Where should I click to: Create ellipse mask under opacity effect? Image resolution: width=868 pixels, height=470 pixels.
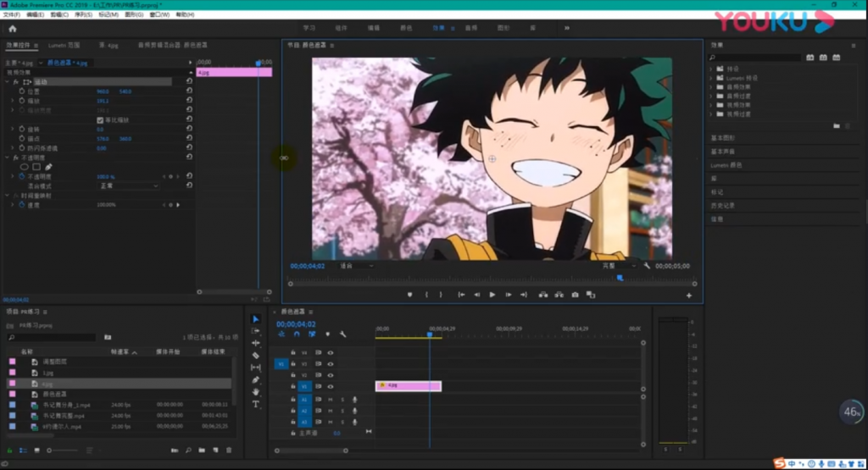[24, 167]
